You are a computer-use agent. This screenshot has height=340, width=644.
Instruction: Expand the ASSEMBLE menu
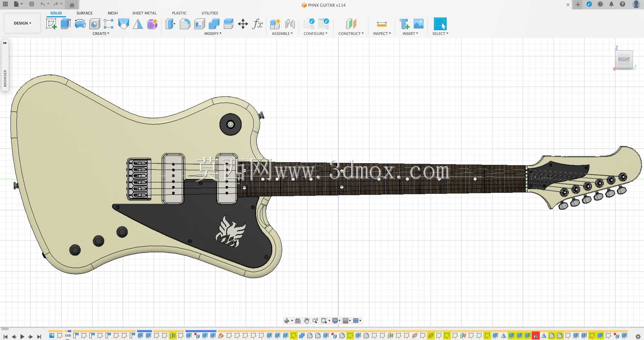282,34
